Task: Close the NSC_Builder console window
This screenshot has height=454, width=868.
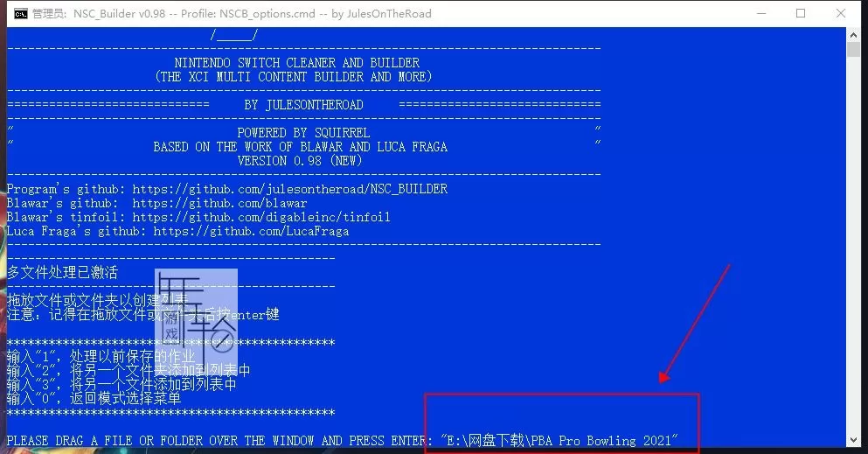Action: tap(840, 13)
